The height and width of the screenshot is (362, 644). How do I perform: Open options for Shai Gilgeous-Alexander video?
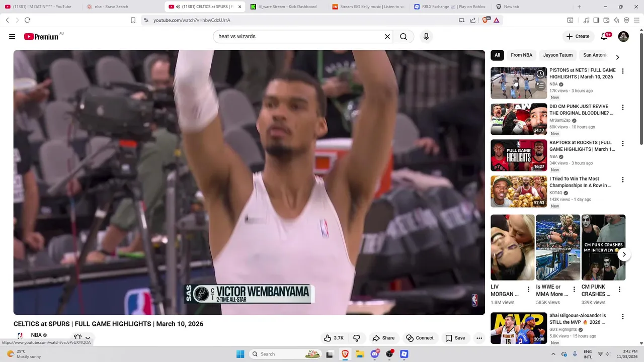[x=623, y=317]
